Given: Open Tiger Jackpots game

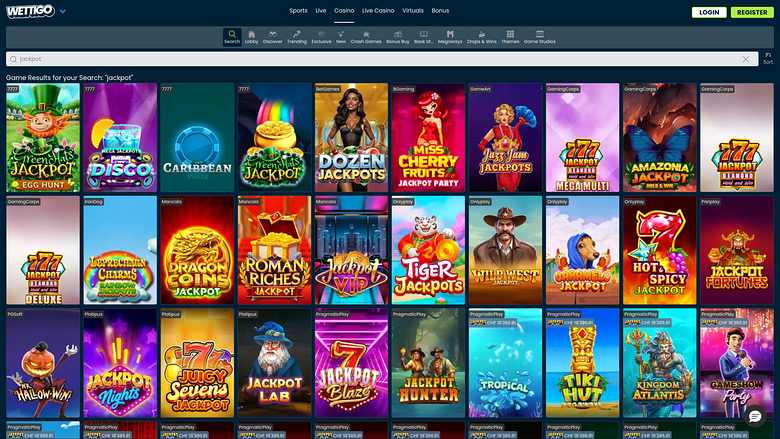Looking at the screenshot, I should (428, 250).
